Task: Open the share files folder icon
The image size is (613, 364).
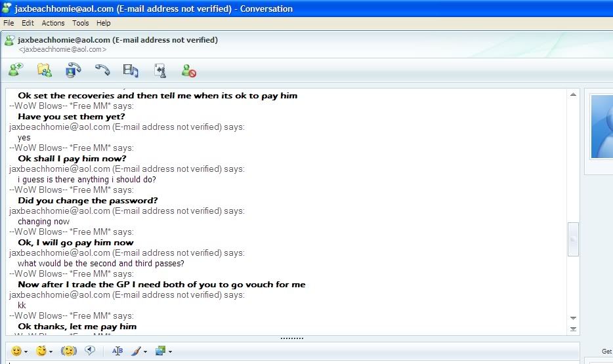Action: coord(45,70)
